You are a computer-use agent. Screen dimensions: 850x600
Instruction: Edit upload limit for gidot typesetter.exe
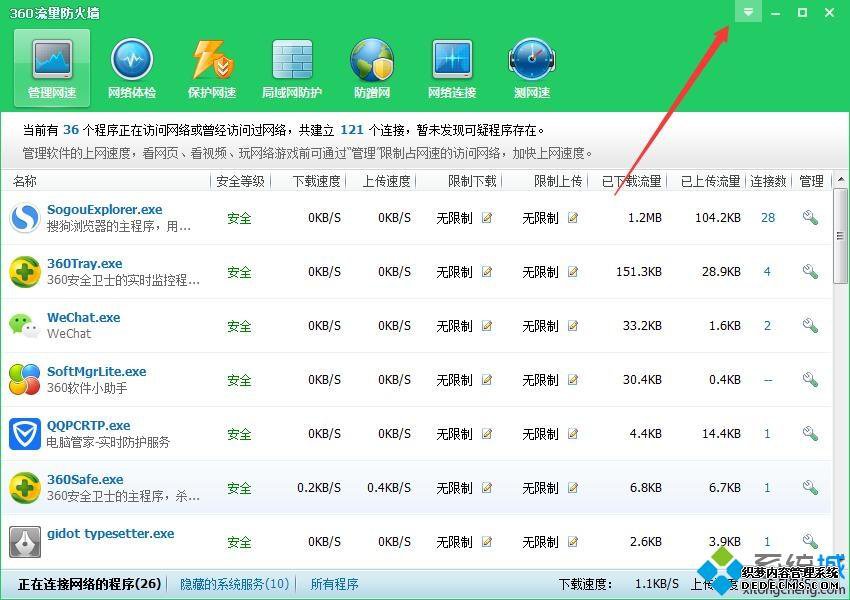[x=572, y=541]
